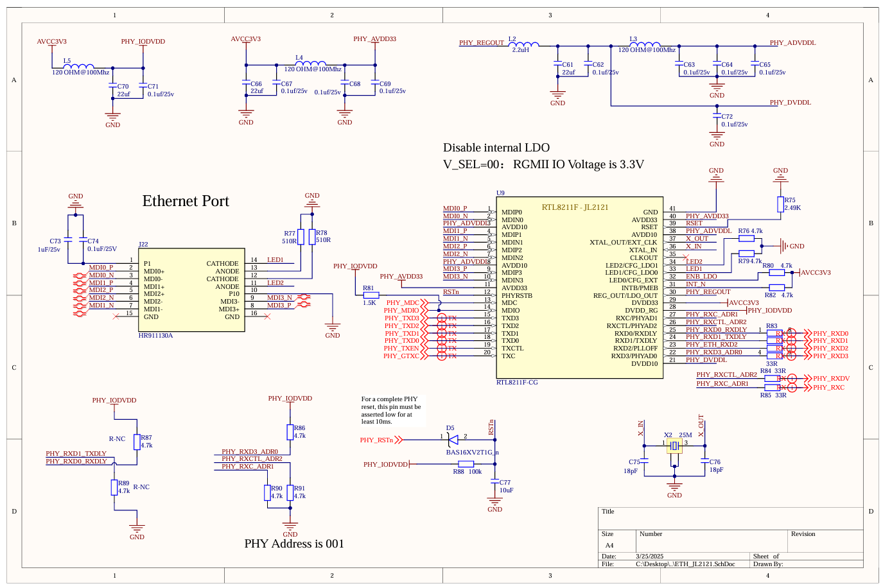Image resolution: width=883 pixels, height=588 pixels.
Task: Select the 'RTL8211F - JL2121' chip title
Action: pos(575,207)
